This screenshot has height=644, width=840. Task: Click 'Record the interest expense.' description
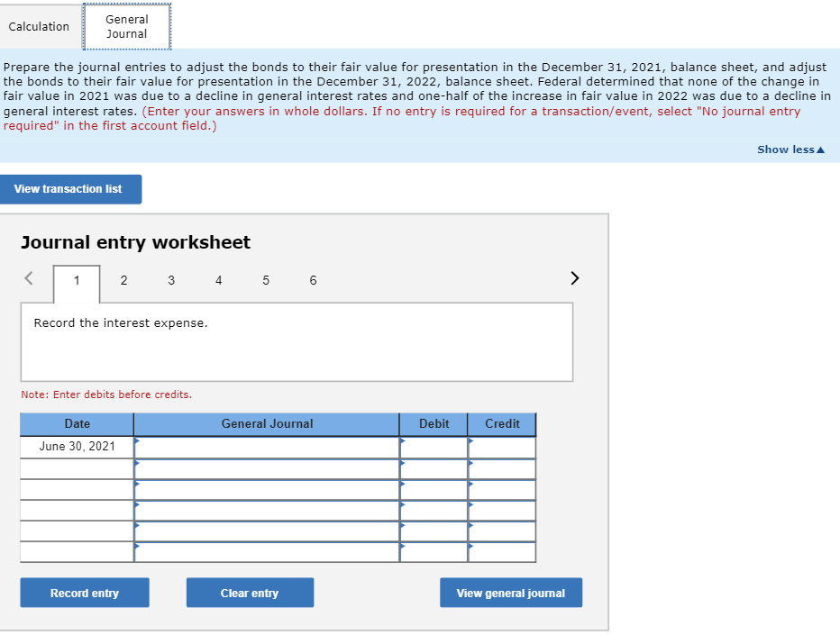tap(121, 323)
